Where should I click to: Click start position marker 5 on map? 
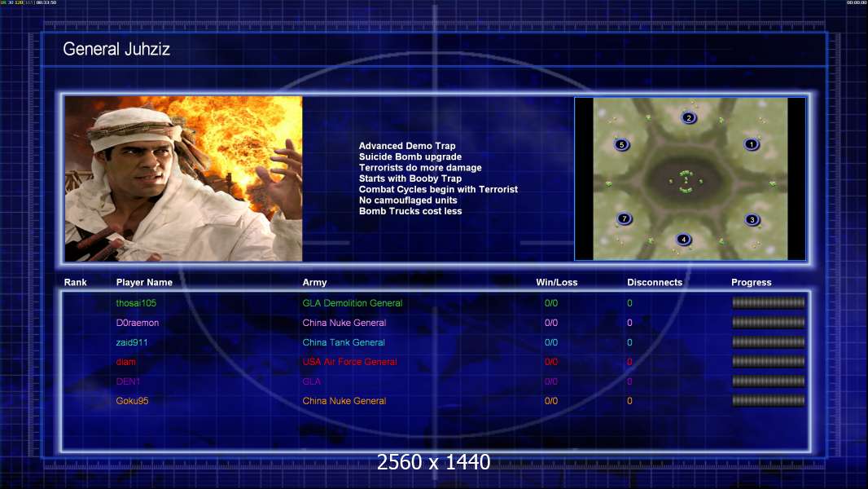pos(621,145)
